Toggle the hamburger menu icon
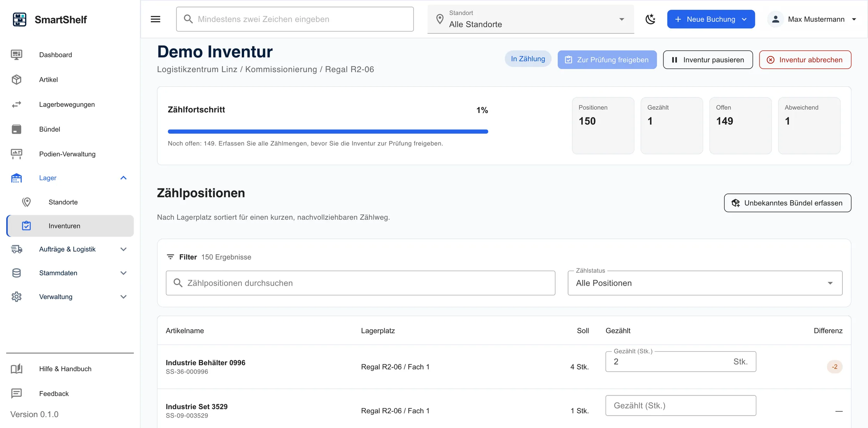Viewport: 868px width, 428px height. [155, 19]
